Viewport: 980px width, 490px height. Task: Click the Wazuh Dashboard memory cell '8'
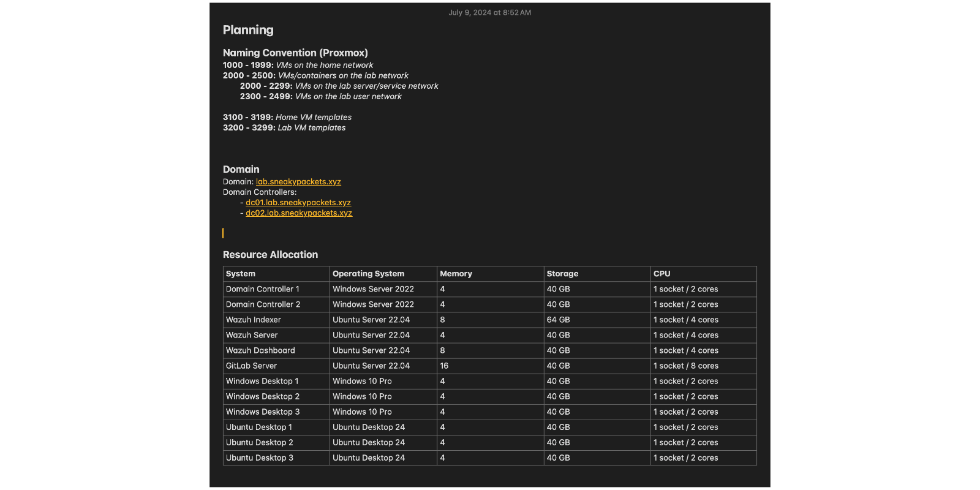pyautogui.click(x=491, y=350)
